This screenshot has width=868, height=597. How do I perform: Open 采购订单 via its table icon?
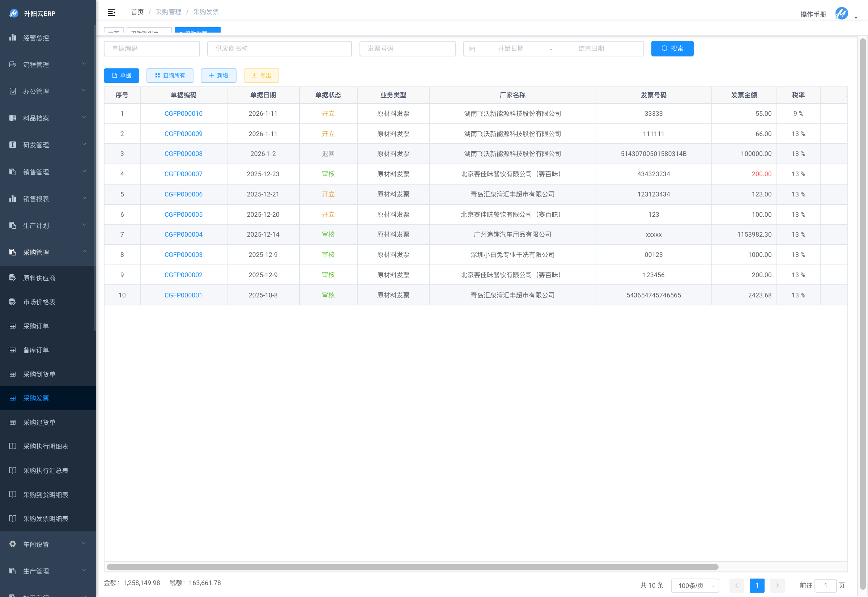pos(13,326)
